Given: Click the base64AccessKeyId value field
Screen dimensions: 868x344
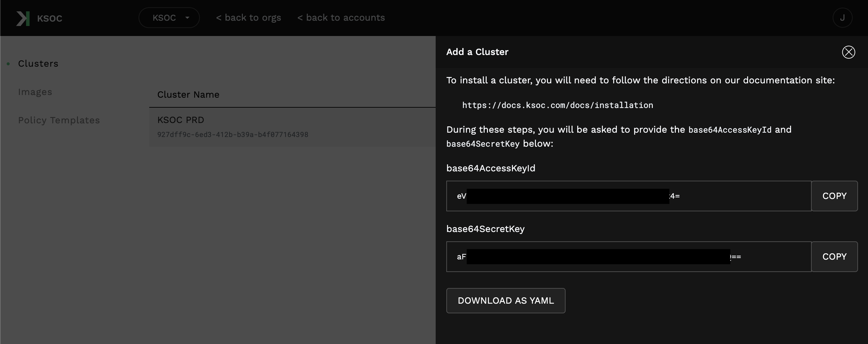Looking at the screenshot, I should 629,196.
